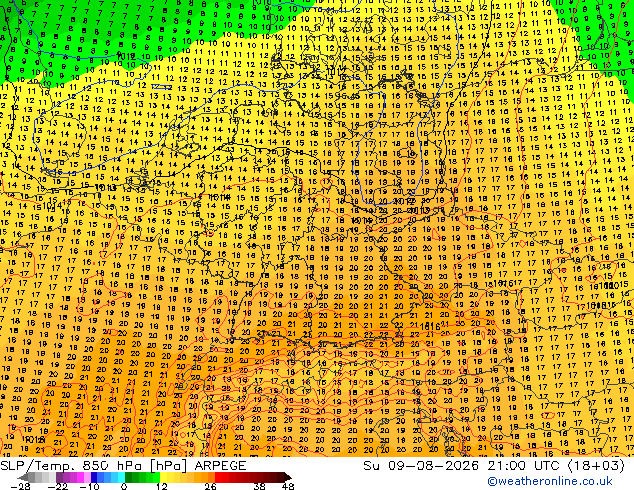Click the '48' label at scale end
The image size is (634, 490).
pos(288,486)
